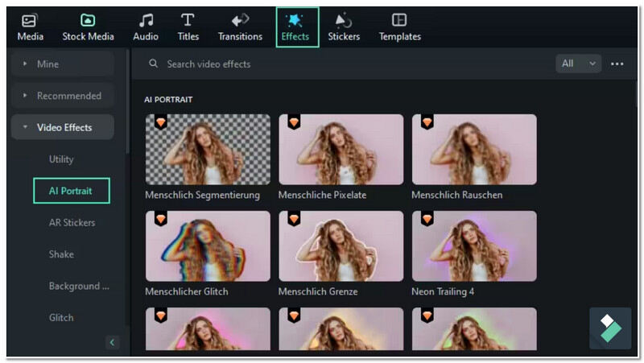This screenshot has width=644, height=363.
Task: Open the Media panel icon
Action: pyautogui.click(x=30, y=20)
